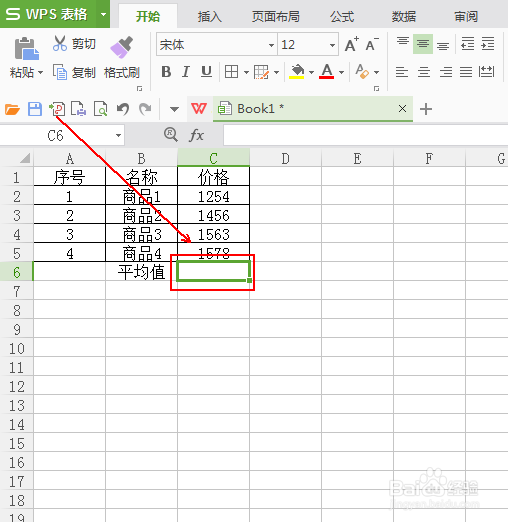The height and width of the screenshot is (522, 508).
Task: Toggle Bold formatting
Action: [x=166, y=72]
